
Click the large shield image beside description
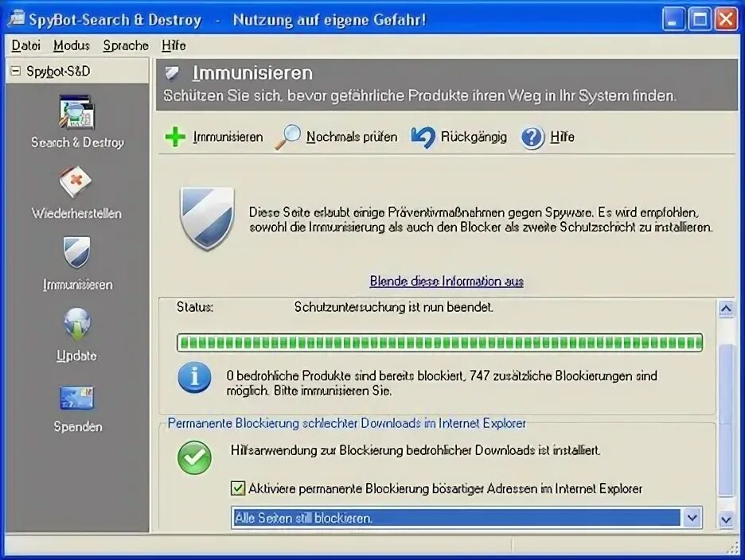(207, 218)
